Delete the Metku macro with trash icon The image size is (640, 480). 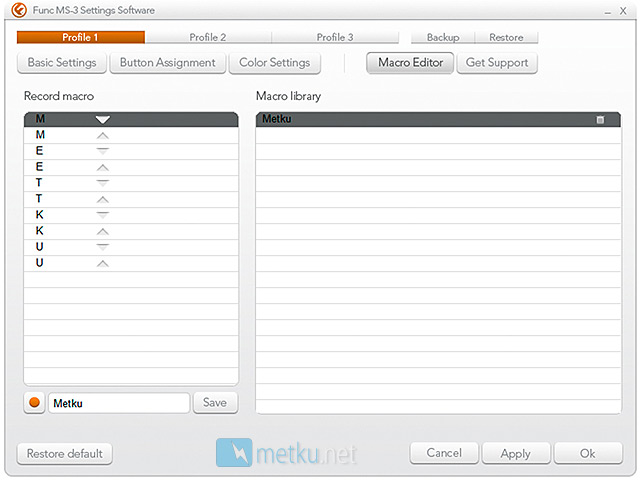tap(600, 120)
